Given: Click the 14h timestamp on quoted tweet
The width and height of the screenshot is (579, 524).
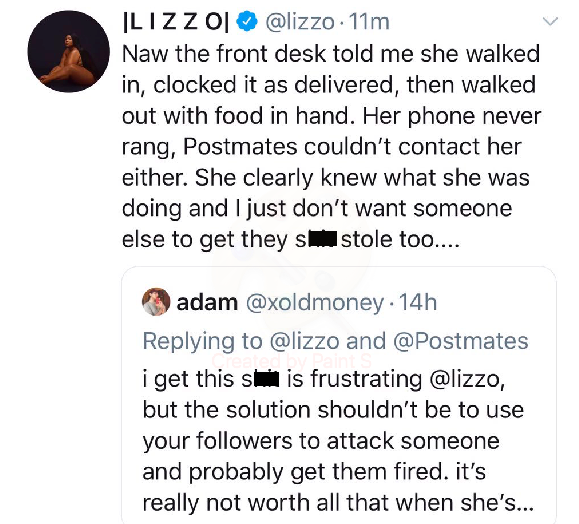Looking at the screenshot, I should tap(418, 303).
